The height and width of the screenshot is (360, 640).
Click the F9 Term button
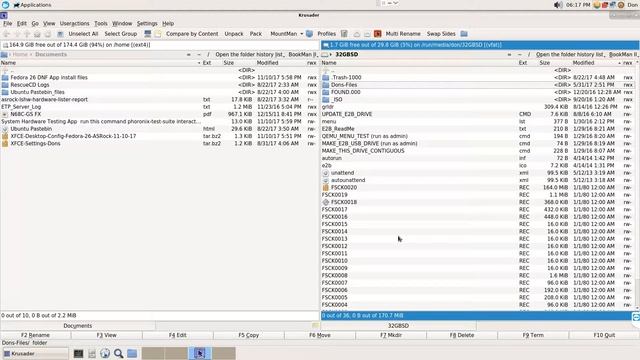coord(533,335)
